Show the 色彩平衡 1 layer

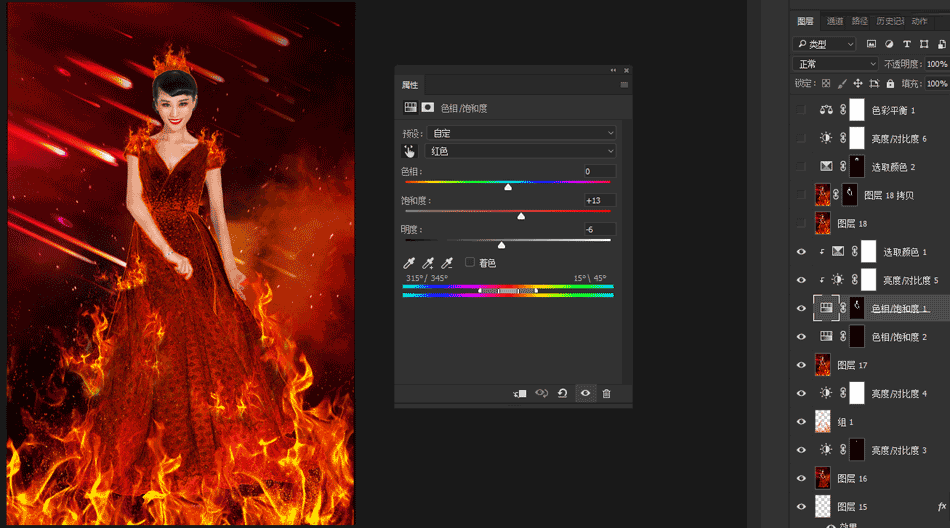[801, 110]
